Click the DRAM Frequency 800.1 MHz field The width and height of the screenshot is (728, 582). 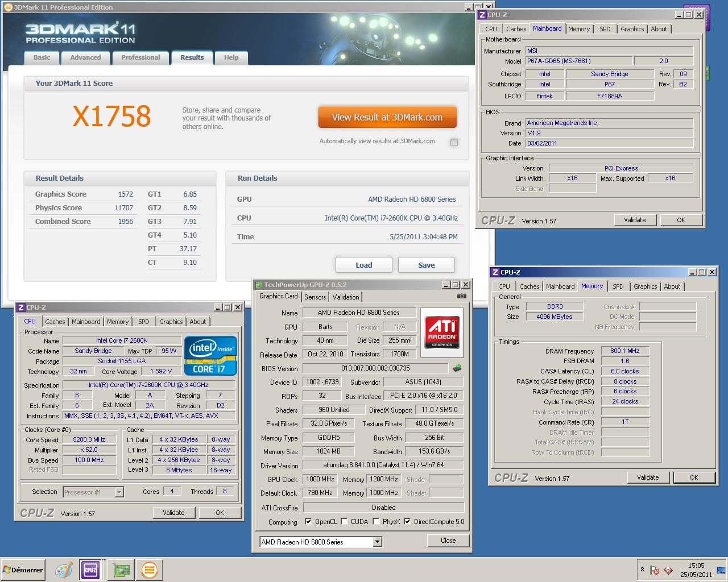point(625,351)
